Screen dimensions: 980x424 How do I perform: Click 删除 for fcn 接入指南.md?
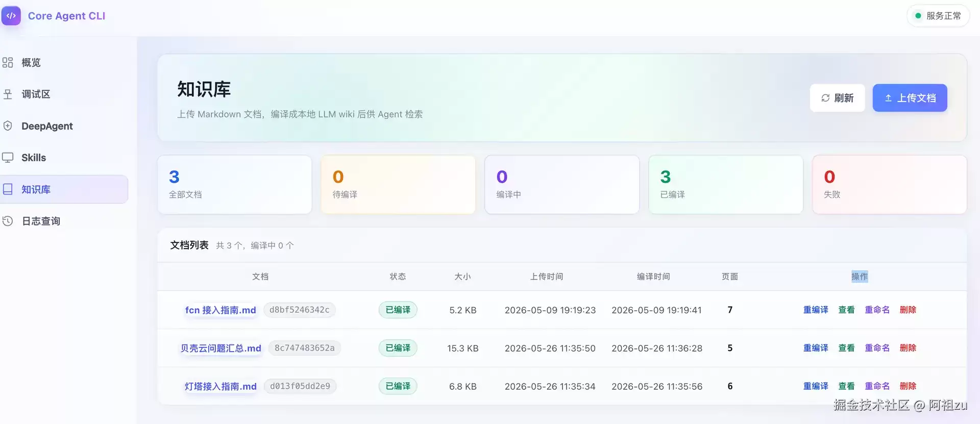908,310
